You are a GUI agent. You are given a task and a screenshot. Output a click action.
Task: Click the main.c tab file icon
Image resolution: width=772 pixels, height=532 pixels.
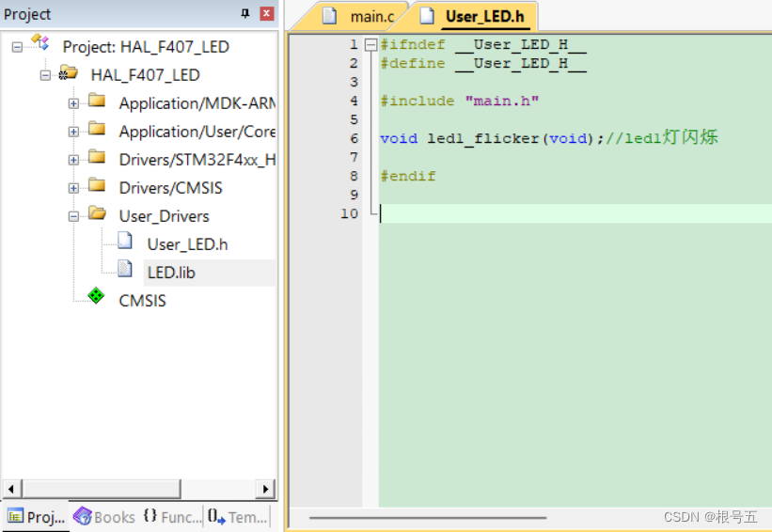click(329, 16)
